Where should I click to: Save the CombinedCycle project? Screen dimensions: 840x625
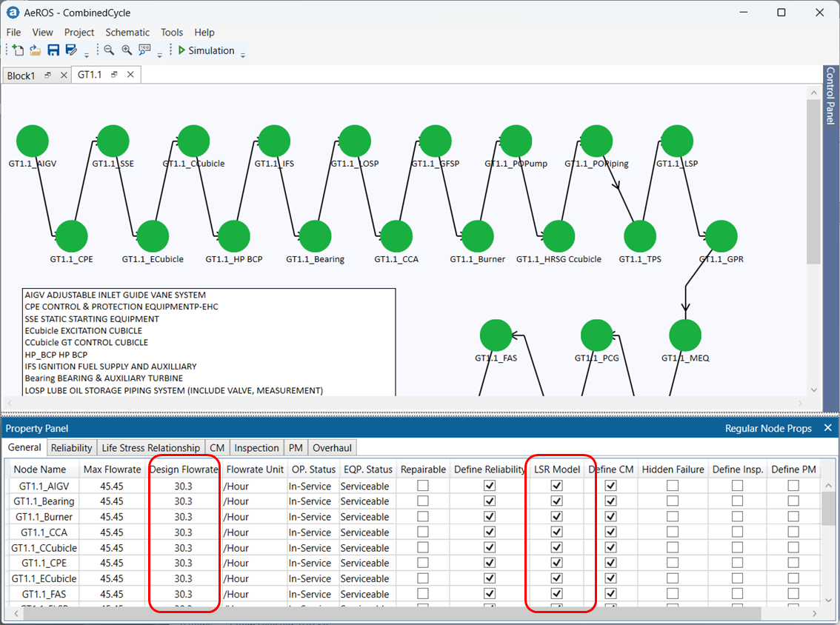click(52, 50)
